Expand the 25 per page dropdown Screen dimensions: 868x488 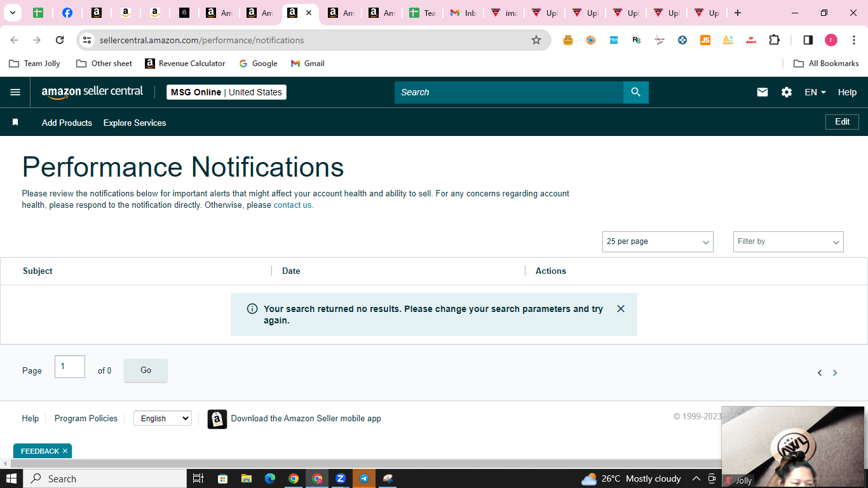tap(658, 241)
